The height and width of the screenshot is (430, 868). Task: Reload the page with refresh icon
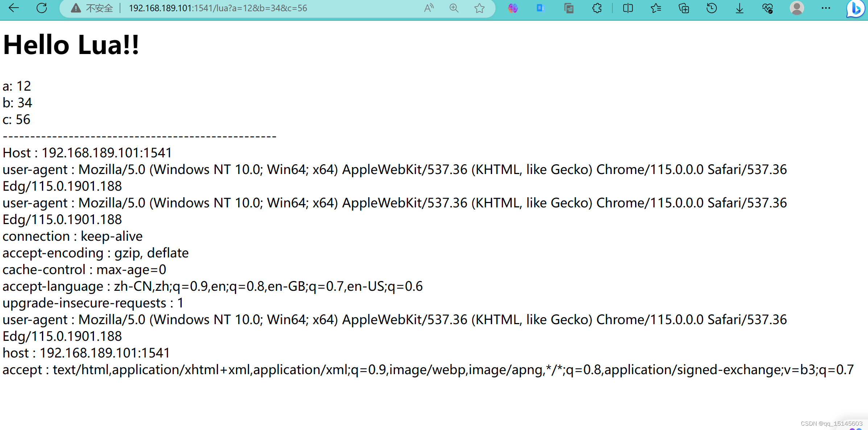click(42, 8)
